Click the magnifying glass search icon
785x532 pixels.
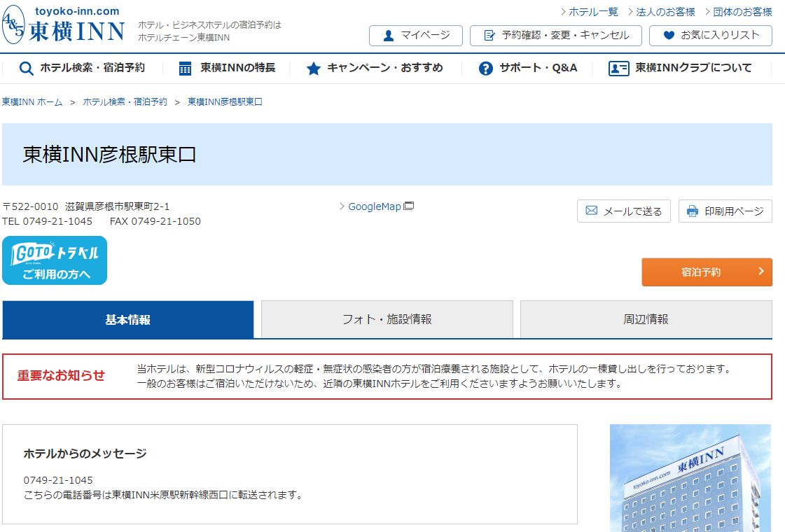click(26, 68)
